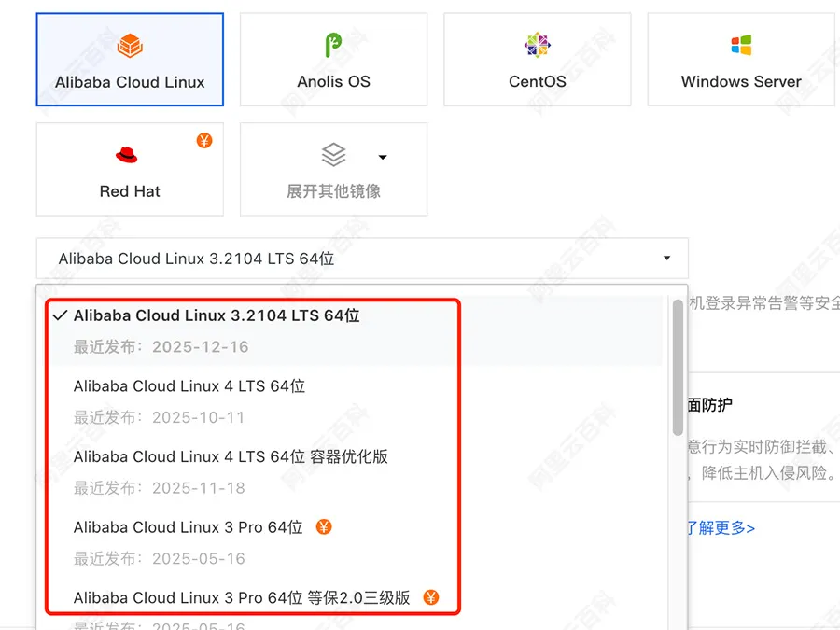Click the Alibaba Cloud Linux cube icon
This screenshot has height=630, width=840.
point(129,43)
